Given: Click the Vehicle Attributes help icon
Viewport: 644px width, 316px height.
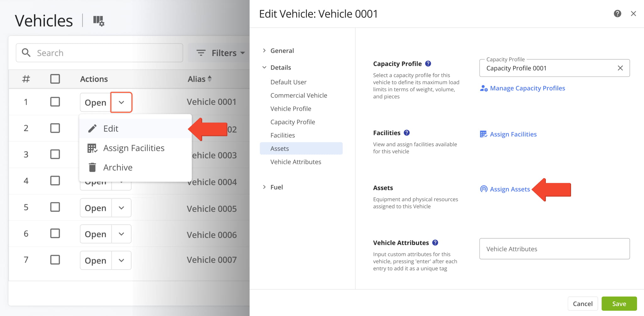Looking at the screenshot, I should [435, 243].
